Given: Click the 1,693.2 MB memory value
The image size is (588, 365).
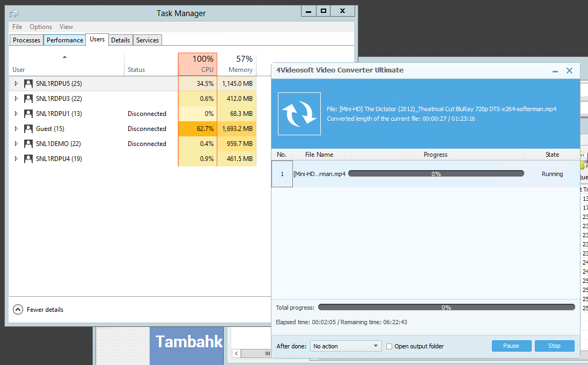Looking at the screenshot, I should 237,129.
